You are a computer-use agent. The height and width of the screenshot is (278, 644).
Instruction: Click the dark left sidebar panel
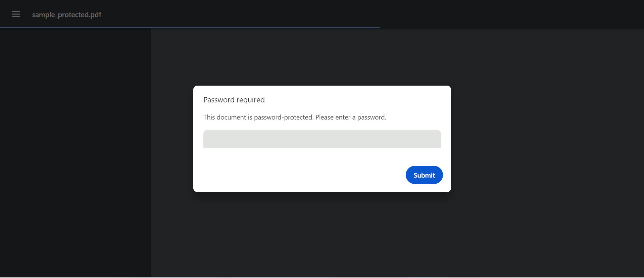[75, 134]
